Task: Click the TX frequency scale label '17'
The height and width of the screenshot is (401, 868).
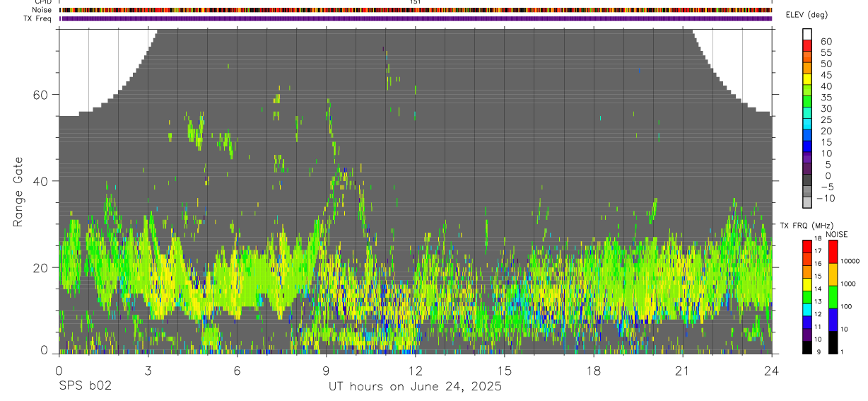Action: pyautogui.click(x=819, y=251)
